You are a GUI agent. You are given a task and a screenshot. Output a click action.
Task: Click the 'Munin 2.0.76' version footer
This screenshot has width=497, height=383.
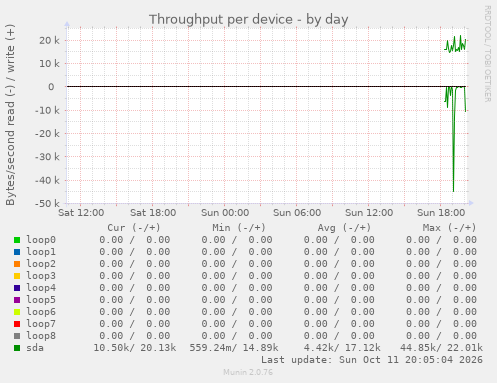point(248,372)
